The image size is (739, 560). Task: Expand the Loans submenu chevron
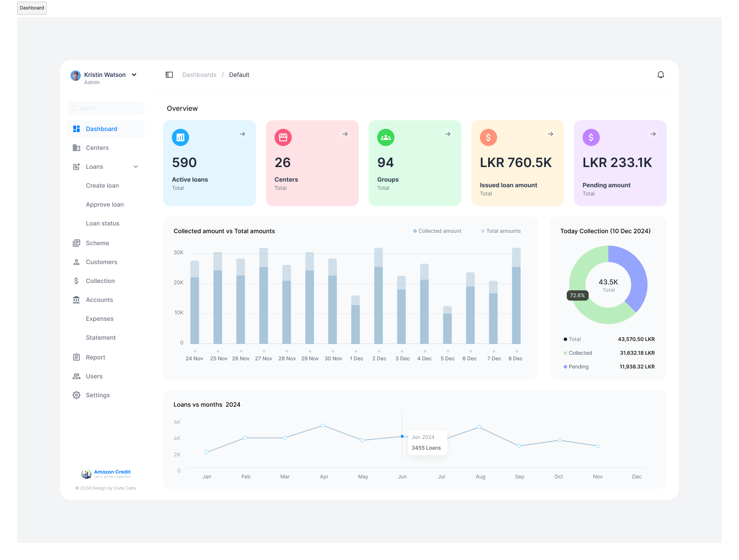coord(136,166)
